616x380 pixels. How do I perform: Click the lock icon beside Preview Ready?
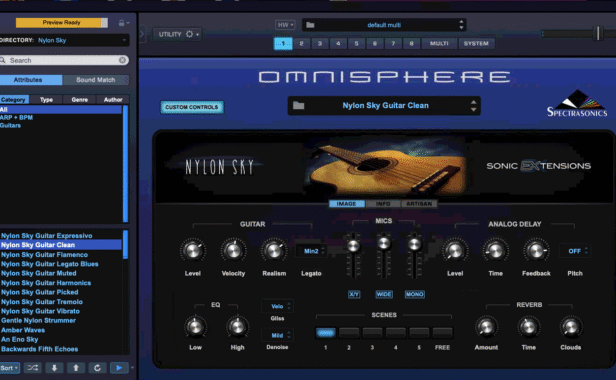pos(122,23)
